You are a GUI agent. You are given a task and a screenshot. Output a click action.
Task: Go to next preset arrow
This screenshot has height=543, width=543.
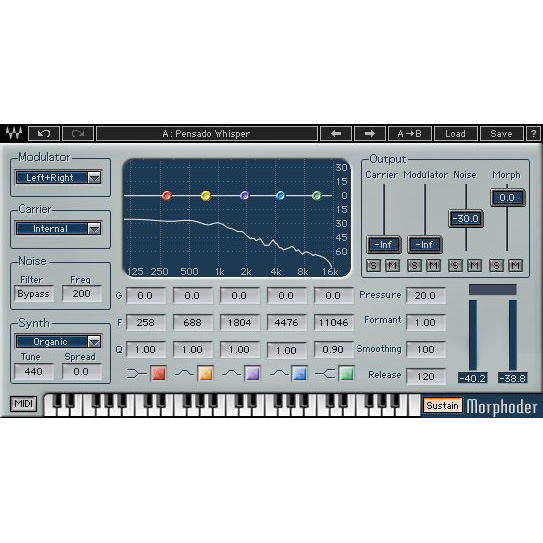tap(370, 134)
